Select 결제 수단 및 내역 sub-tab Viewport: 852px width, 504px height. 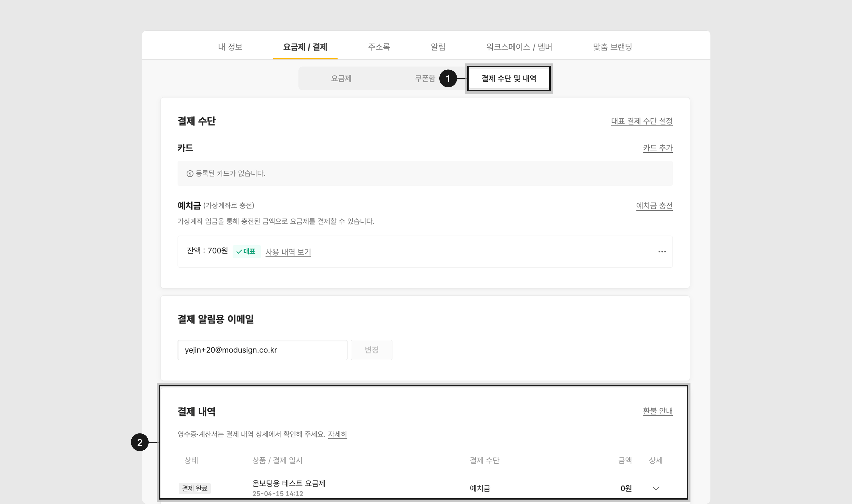pos(508,79)
